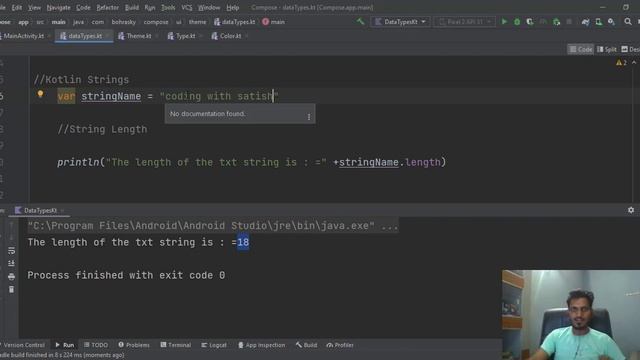Image resolution: width=640 pixels, height=360 pixels.
Task: Switch editor to Split view mode
Action: 607,49
